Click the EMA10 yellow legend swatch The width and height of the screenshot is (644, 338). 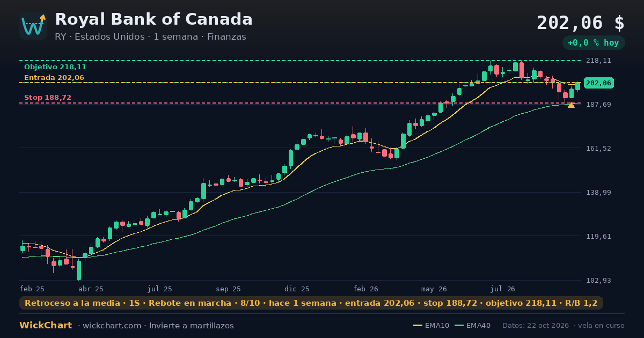(418, 326)
